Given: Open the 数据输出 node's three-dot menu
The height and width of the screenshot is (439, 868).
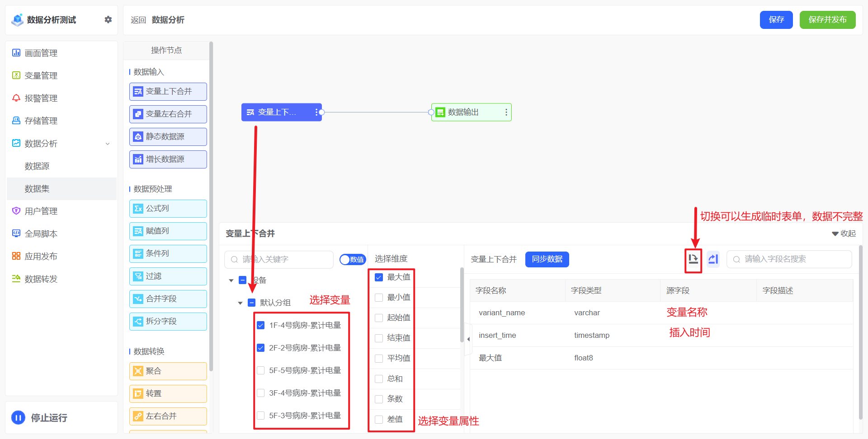Looking at the screenshot, I should [x=506, y=112].
